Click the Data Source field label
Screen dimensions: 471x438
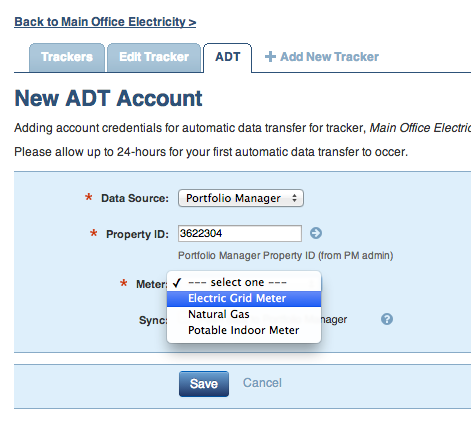[135, 198]
